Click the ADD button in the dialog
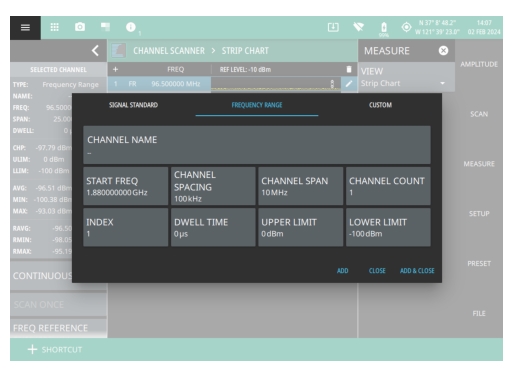Image resolution: width=521 pixels, height=373 pixels. [x=342, y=271]
